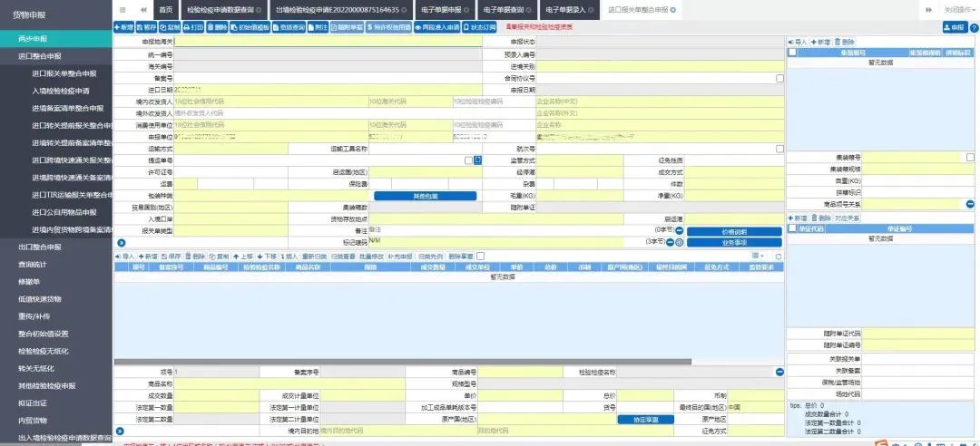Expand 修撤单 in the sidebar
The height and width of the screenshot is (446, 980).
(56, 282)
